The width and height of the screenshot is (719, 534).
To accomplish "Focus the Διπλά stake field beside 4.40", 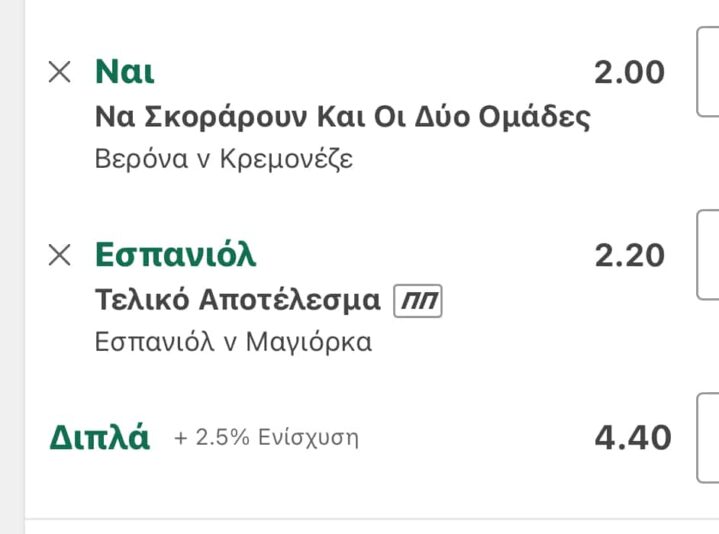I will [x=708, y=438].
